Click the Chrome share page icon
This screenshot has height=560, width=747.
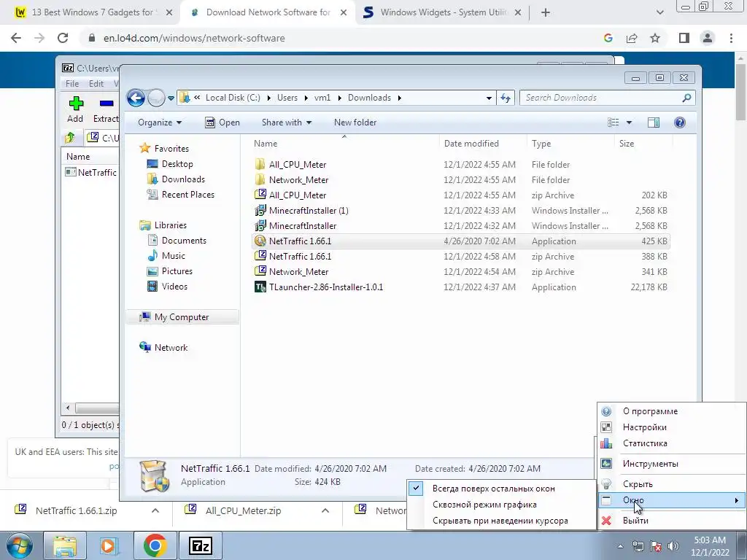632,38
